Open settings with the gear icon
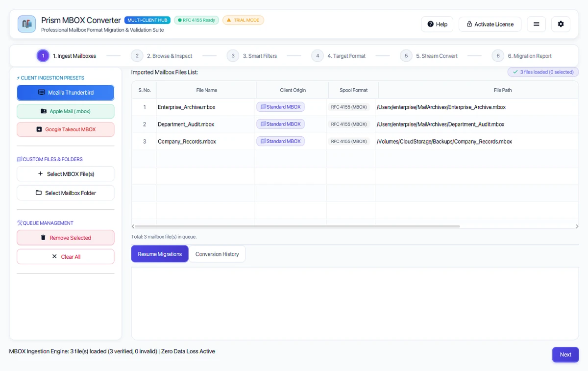 pos(561,24)
